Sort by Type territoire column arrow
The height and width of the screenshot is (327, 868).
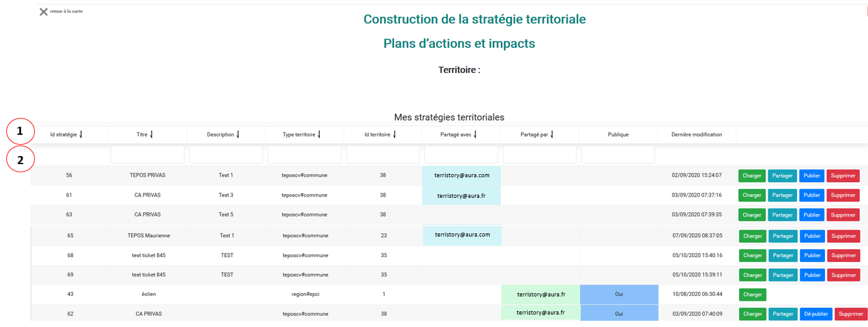tap(319, 135)
